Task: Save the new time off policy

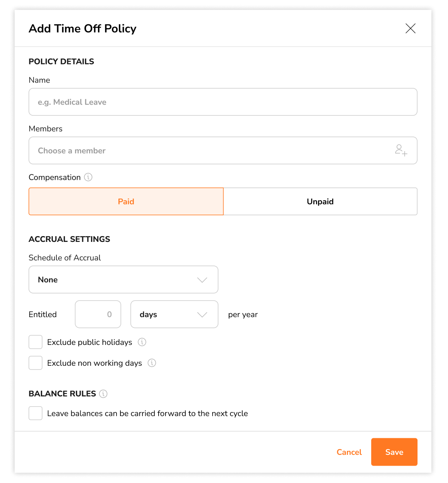Action: click(394, 452)
